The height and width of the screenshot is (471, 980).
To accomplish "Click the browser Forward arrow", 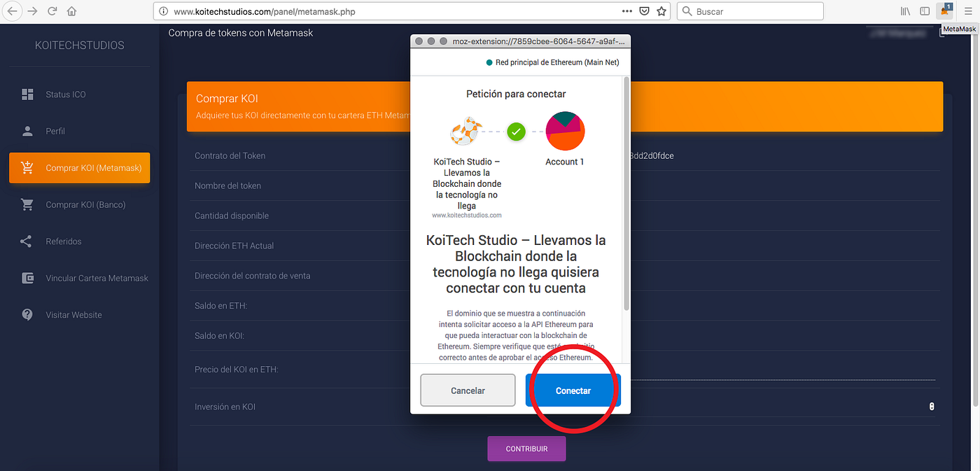I will pos(32,11).
